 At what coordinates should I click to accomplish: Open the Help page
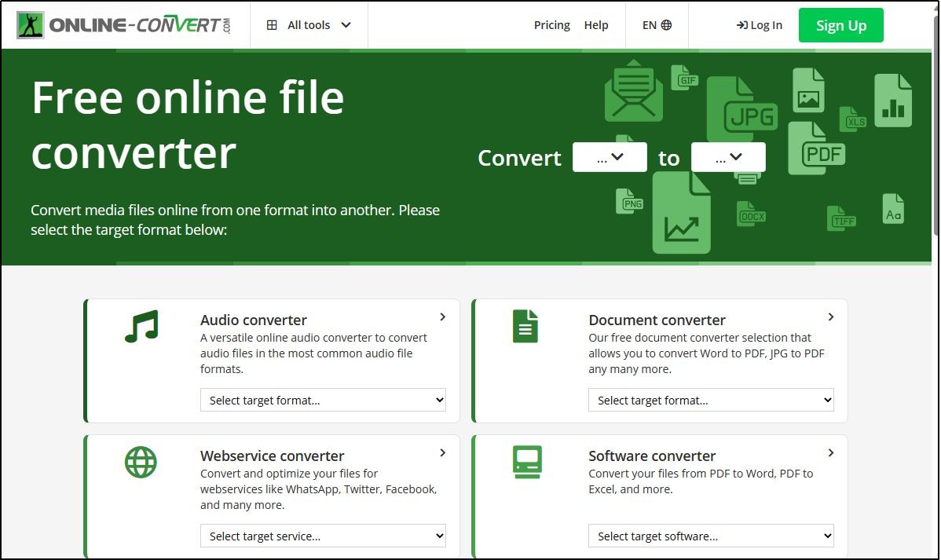pos(596,25)
